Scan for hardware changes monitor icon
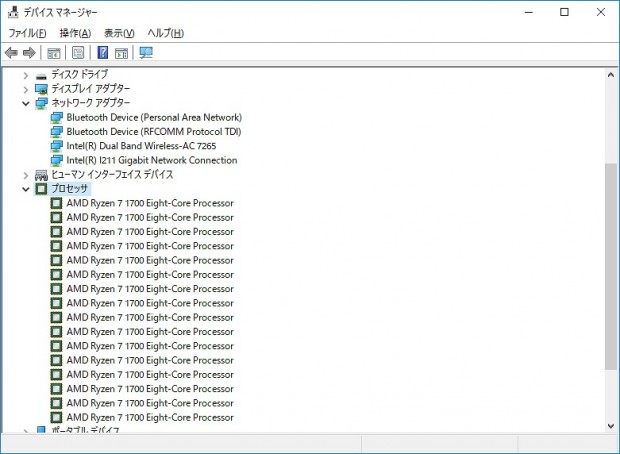This screenshot has width=620, height=454. pyautogui.click(x=146, y=53)
